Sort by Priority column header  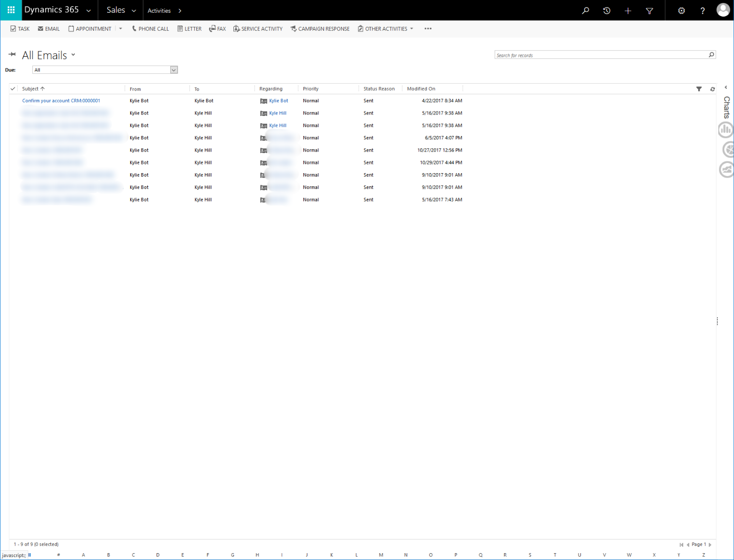click(x=310, y=89)
